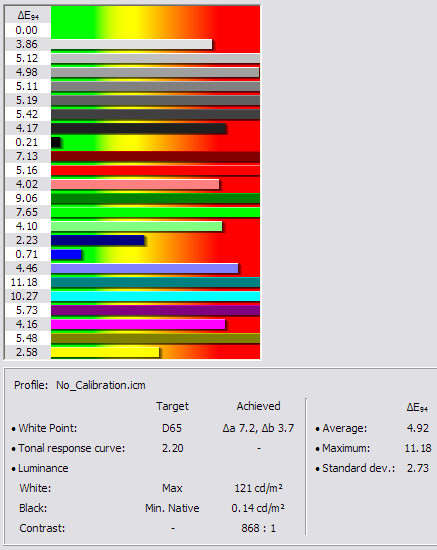Click the 4.17 value cell
Image resolution: width=437 pixels, height=550 pixels.
[27, 128]
